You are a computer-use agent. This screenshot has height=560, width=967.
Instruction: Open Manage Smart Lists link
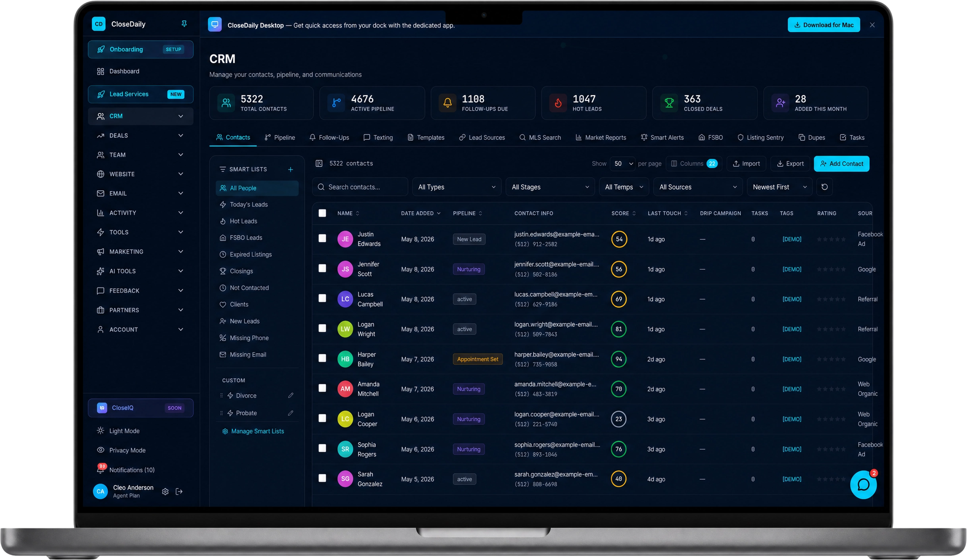(253, 431)
